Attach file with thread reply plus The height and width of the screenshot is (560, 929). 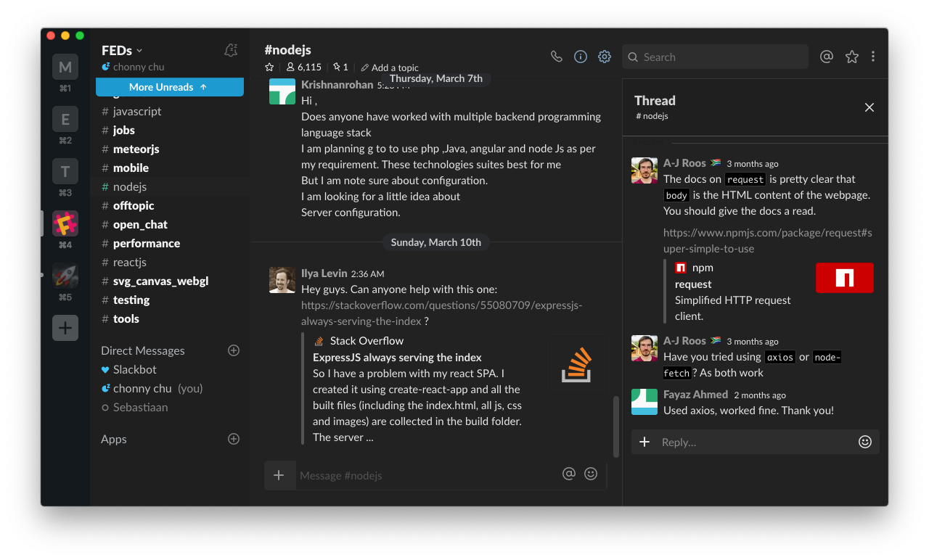(644, 442)
